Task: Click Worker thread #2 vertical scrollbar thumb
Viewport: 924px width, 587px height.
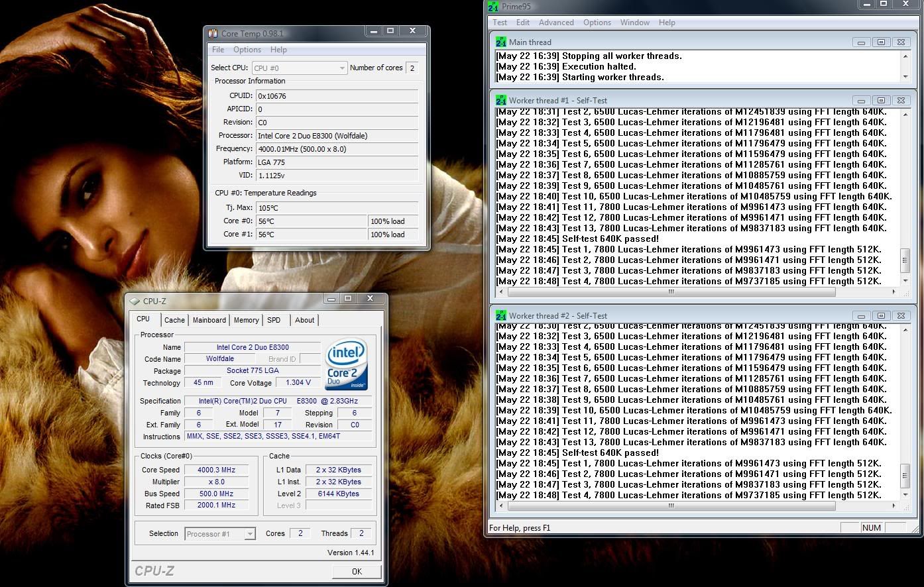Action: tap(905, 474)
